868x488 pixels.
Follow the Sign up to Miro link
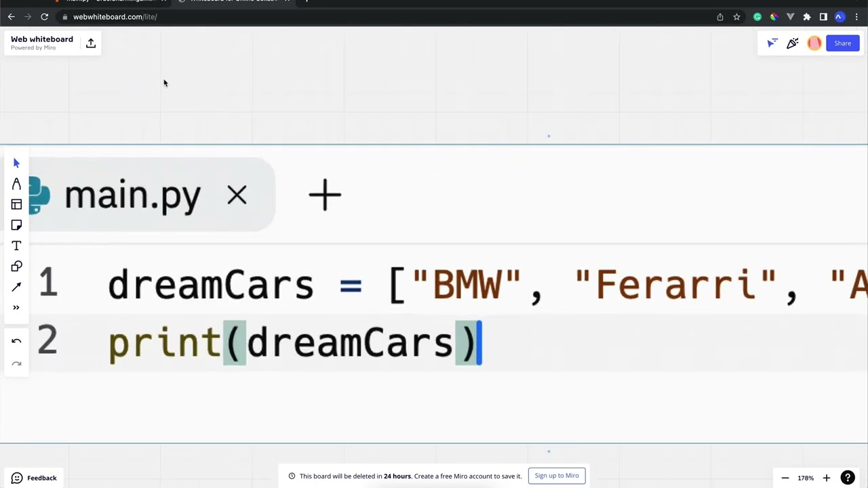pos(557,476)
